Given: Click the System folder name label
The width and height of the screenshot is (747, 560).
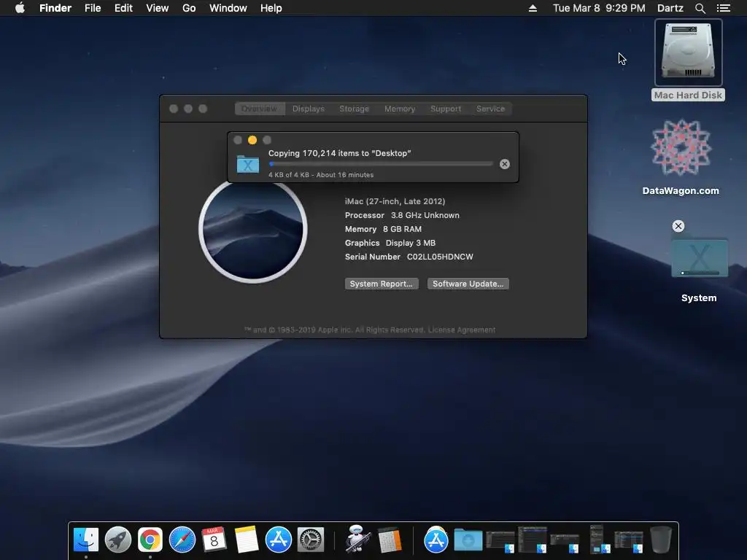Looking at the screenshot, I should click(x=699, y=298).
